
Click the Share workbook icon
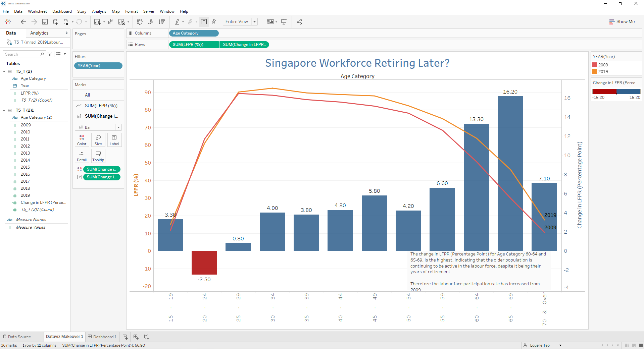299,21
